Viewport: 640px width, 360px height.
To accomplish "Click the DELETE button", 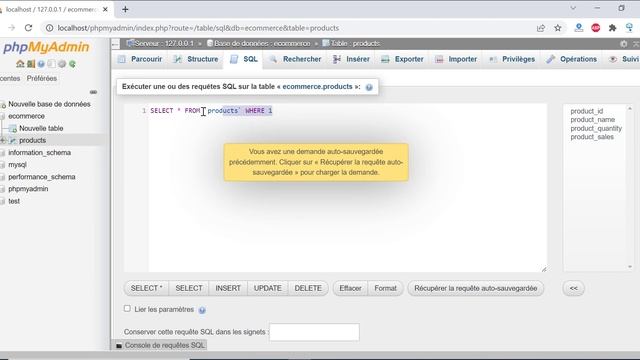I will 308,288.
